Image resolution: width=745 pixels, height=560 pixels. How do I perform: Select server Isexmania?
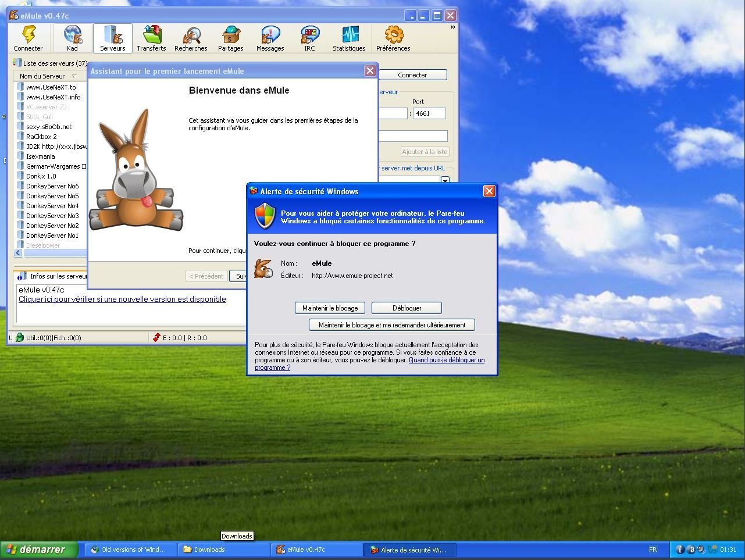(41, 156)
